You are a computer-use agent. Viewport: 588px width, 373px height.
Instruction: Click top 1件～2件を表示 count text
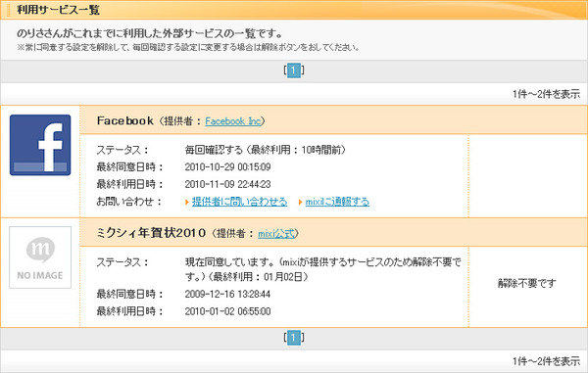546,94
